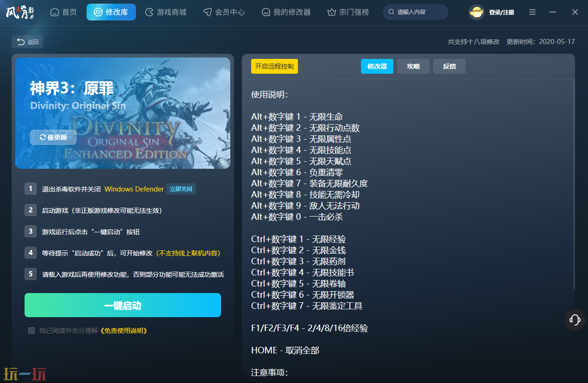The width and height of the screenshot is (588, 383).
Task: Click the 注意事项 heading
Action: [270, 373]
